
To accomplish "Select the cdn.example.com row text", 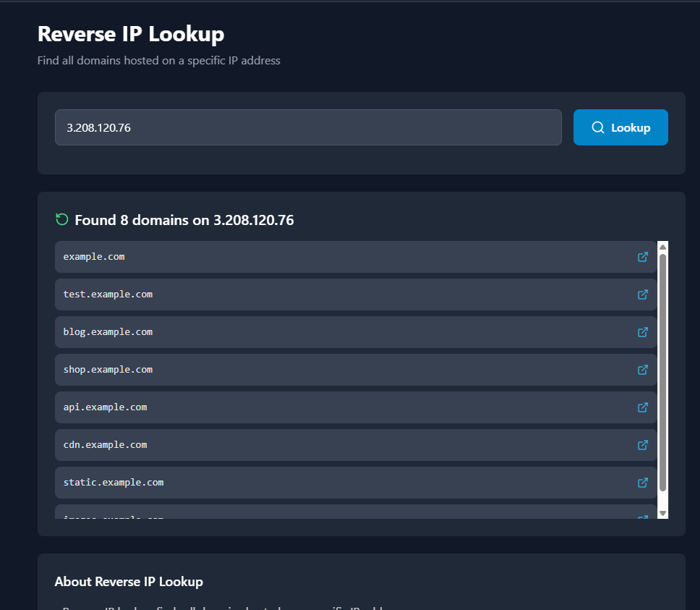I will coord(105,445).
